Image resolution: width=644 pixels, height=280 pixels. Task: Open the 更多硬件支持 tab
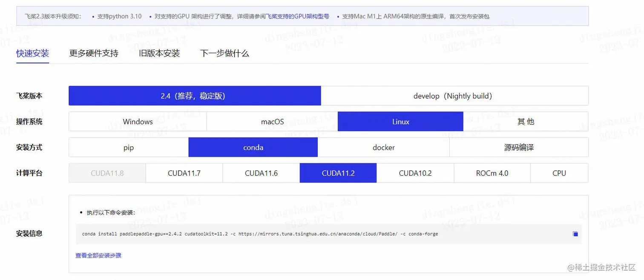pyautogui.click(x=94, y=53)
